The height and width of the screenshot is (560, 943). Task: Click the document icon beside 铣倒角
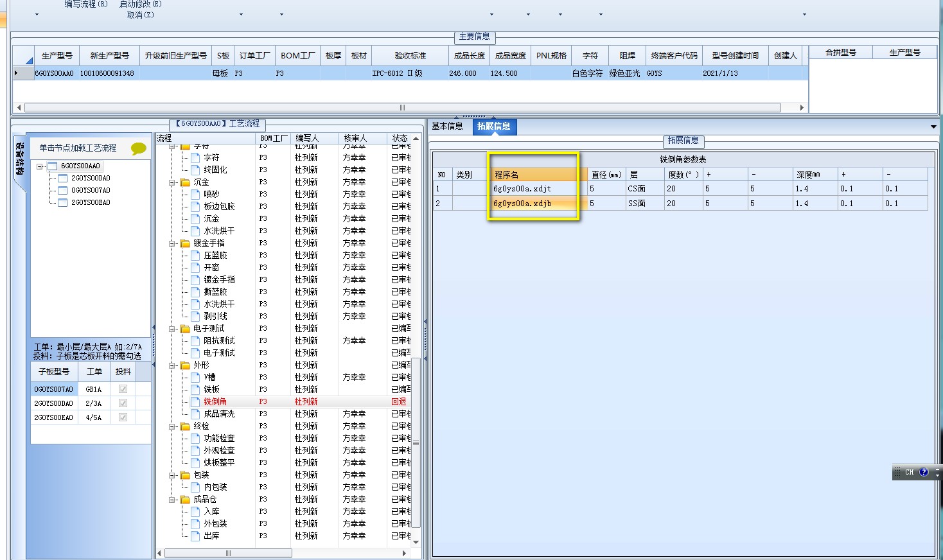(x=195, y=402)
